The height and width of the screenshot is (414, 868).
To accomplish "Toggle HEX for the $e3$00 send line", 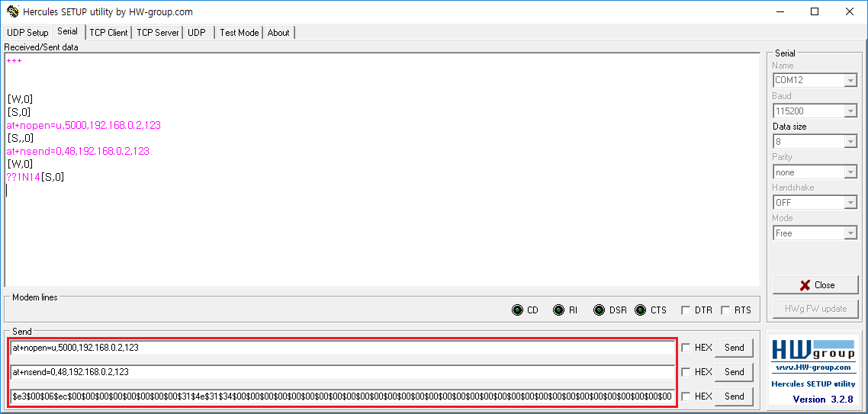I will pos(686,396).
